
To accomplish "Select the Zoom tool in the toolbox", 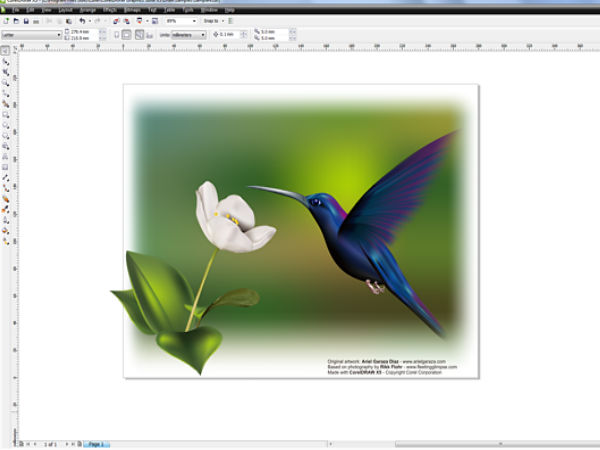I will pyautogui.click(x=5, y=83).
